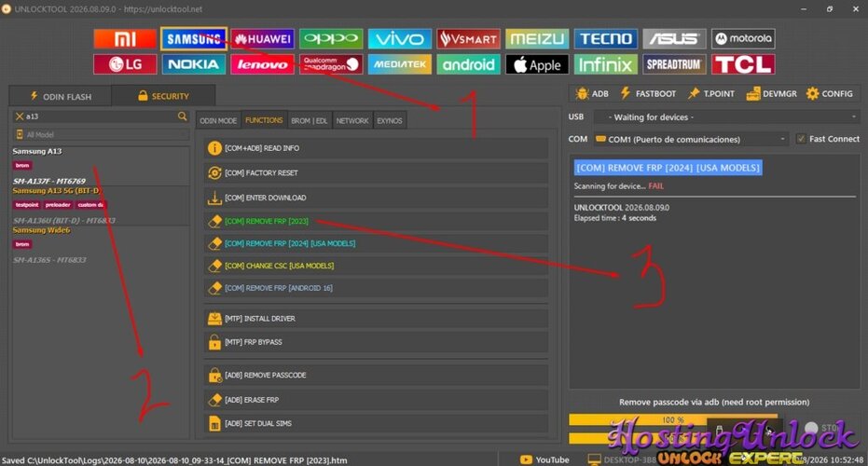Select the Lenovo brand logo

coord(262,64)
